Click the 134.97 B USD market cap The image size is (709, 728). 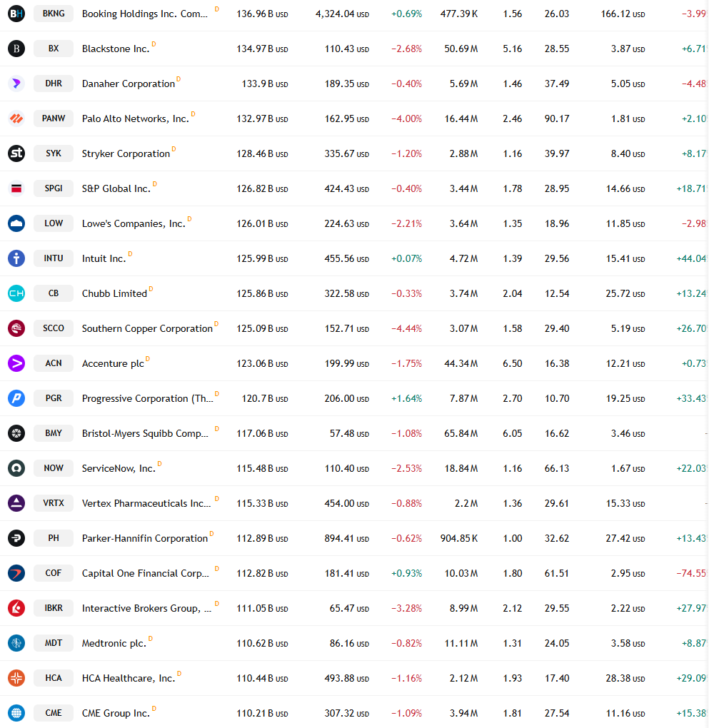(263, 49)
